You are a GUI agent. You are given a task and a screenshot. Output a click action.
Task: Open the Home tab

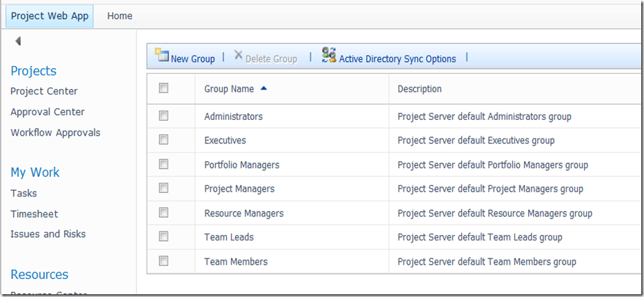coord(120,16)
